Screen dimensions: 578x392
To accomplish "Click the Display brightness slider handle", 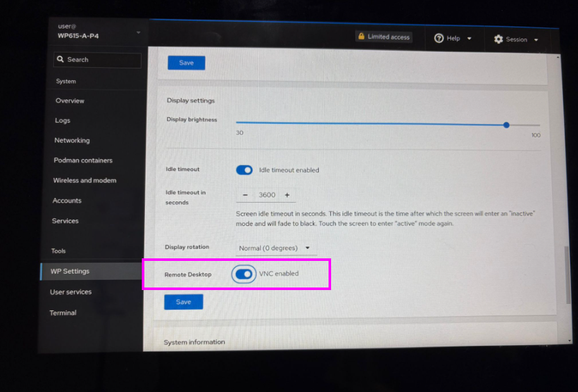I will (506, 125).
